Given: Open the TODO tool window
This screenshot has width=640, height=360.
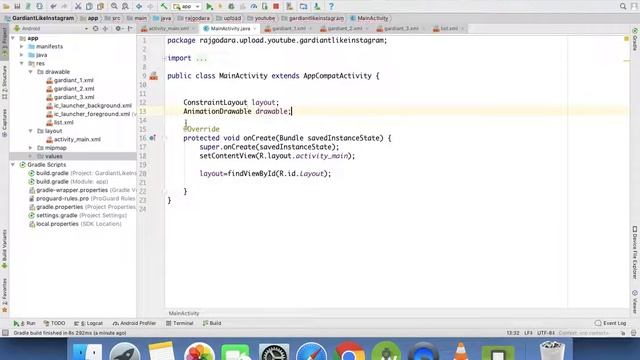Looking at the screenshot, I should click(54, 323).
